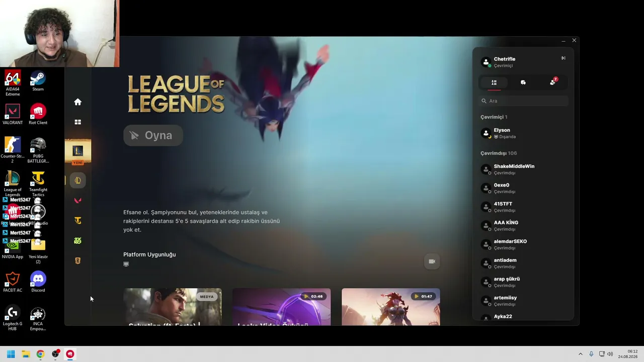Select the Valorant sidebar icon

(77, 201)
